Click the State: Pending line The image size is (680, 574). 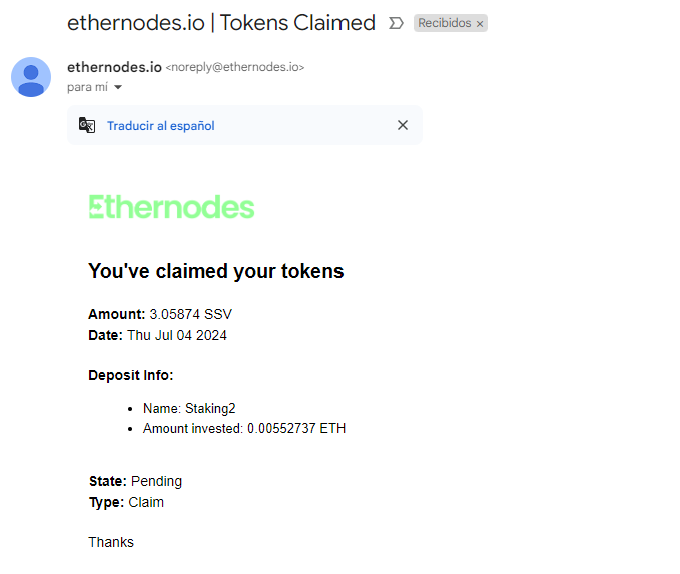[x=135, y=481]
